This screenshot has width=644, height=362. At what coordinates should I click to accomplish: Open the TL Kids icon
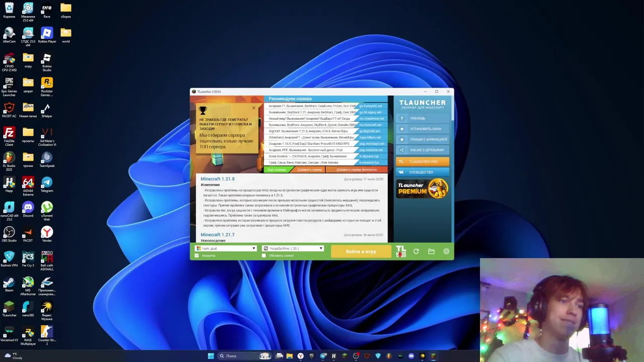(401, 251)
